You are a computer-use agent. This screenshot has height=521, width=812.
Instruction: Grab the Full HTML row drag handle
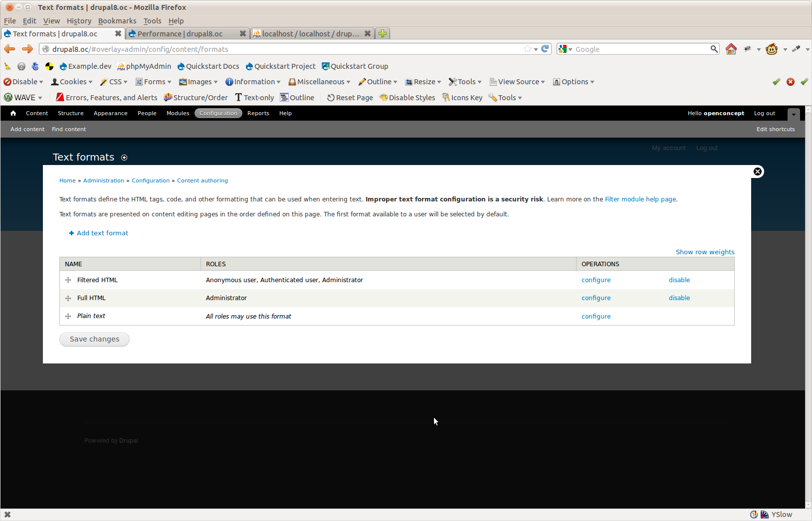(68, 298)
